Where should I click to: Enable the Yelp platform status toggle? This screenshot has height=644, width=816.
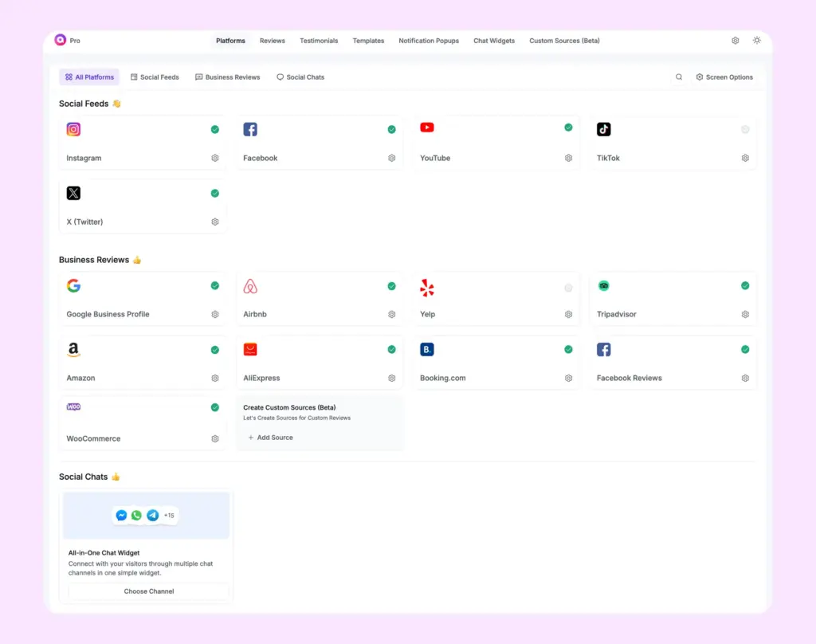coord(568,287)
